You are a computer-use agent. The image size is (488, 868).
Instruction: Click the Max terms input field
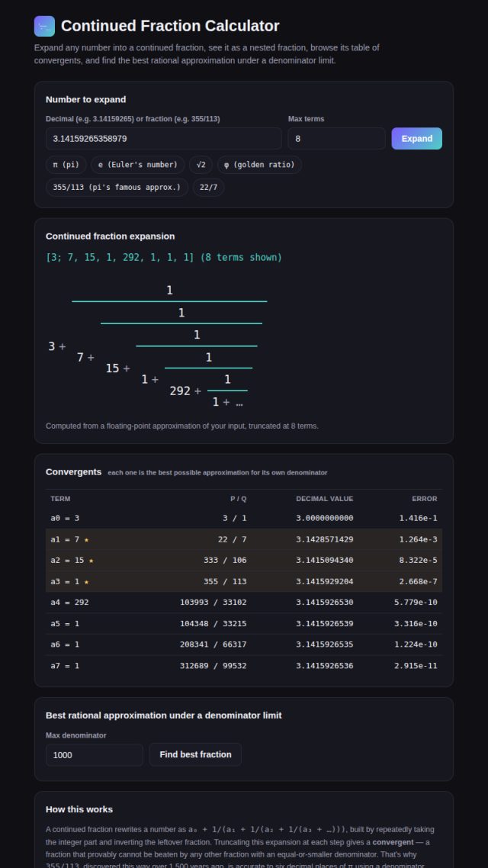pos(336,138)
